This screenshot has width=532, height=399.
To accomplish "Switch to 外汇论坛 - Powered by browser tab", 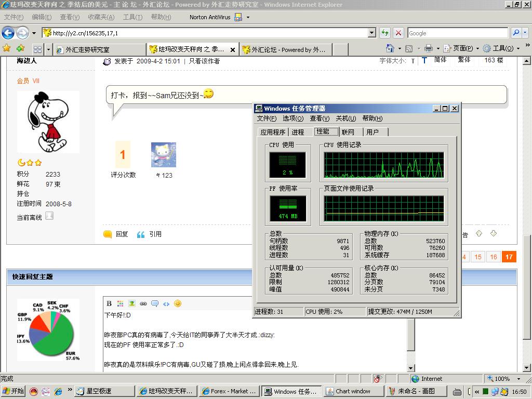I will point(286,49).
